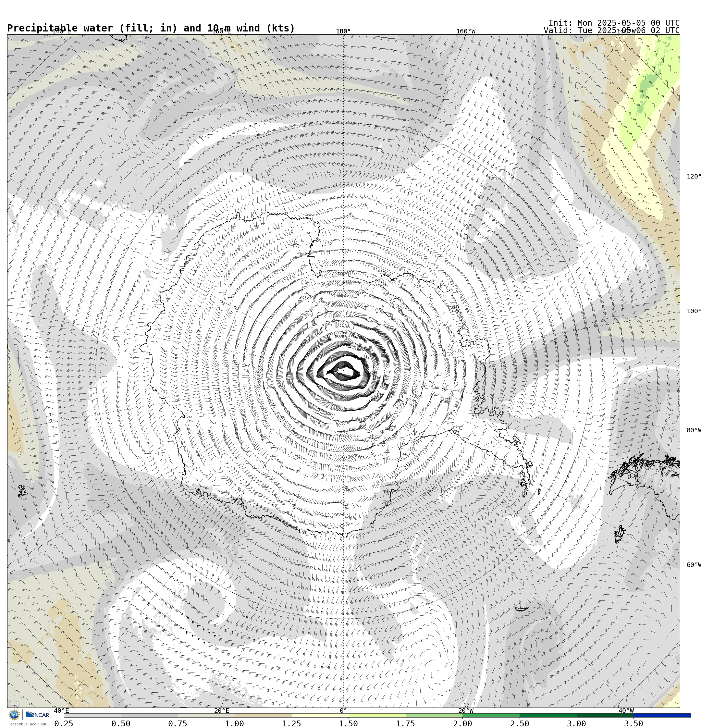Screen dimensions: 701x728
Task: Click the 140°E longitude label at top
Action: 61,31
